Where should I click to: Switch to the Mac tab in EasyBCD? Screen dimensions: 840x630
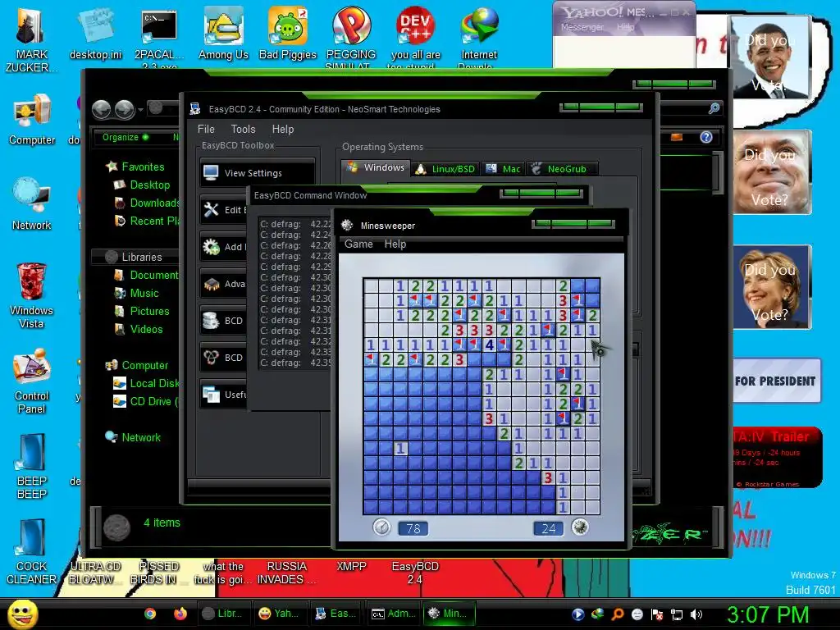tap(503, 169)
